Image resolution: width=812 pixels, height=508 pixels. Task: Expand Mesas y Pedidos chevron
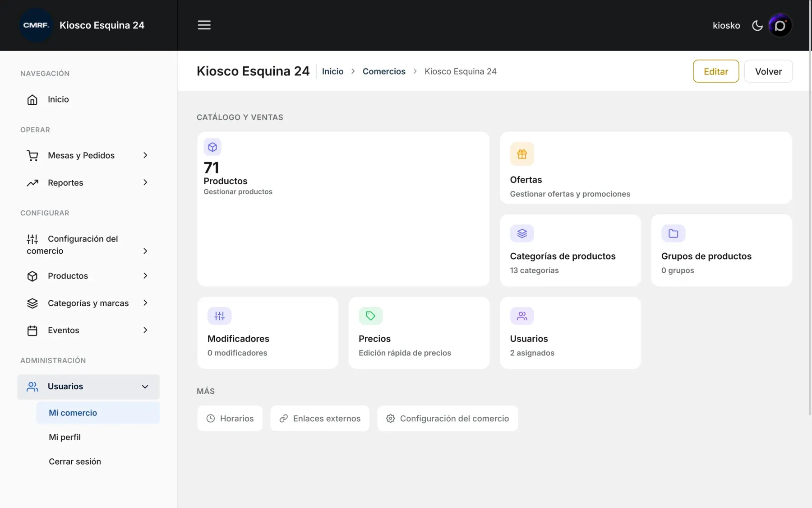coord(145,155)
